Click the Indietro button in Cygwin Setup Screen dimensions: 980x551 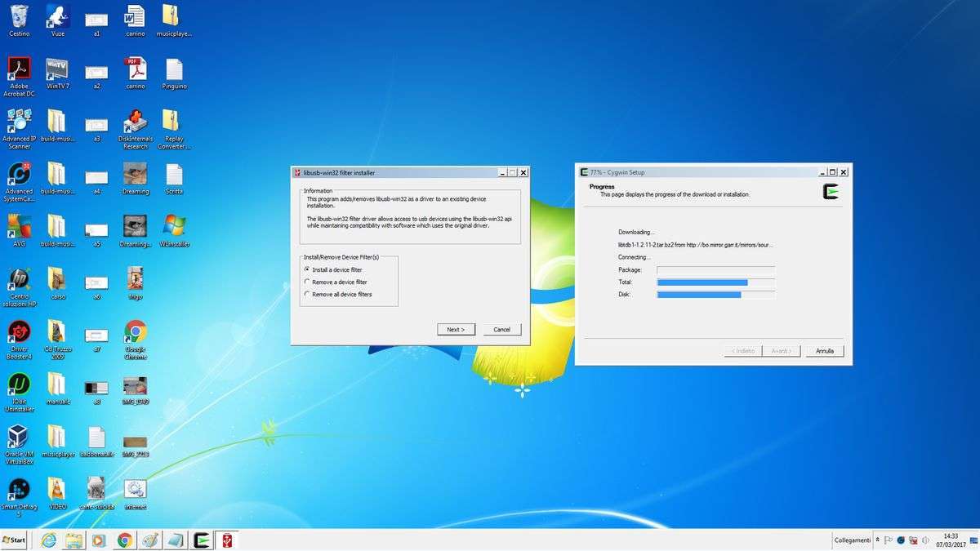[x=742, y=351]
